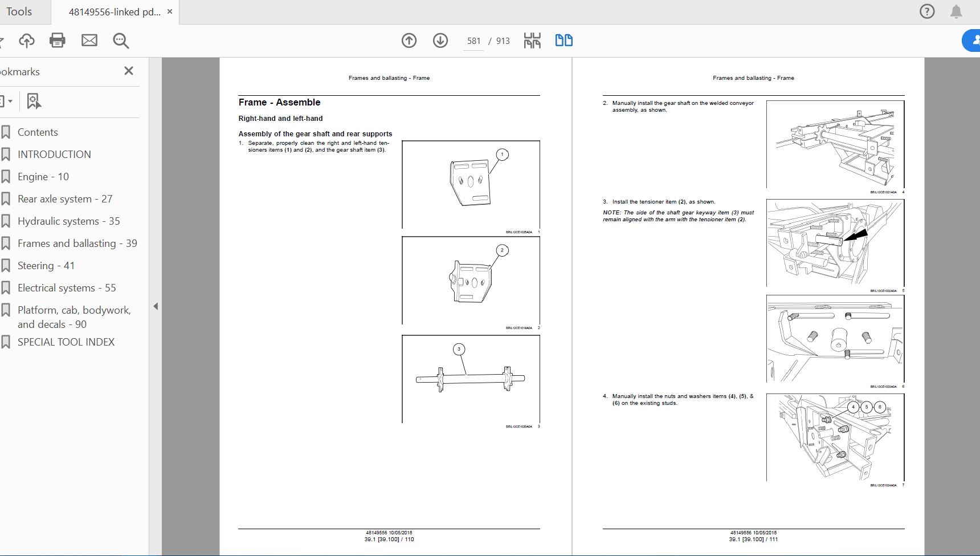
Task: Open Platform, cab, bodywork, and decals - 90
Action: pos(75,317)
